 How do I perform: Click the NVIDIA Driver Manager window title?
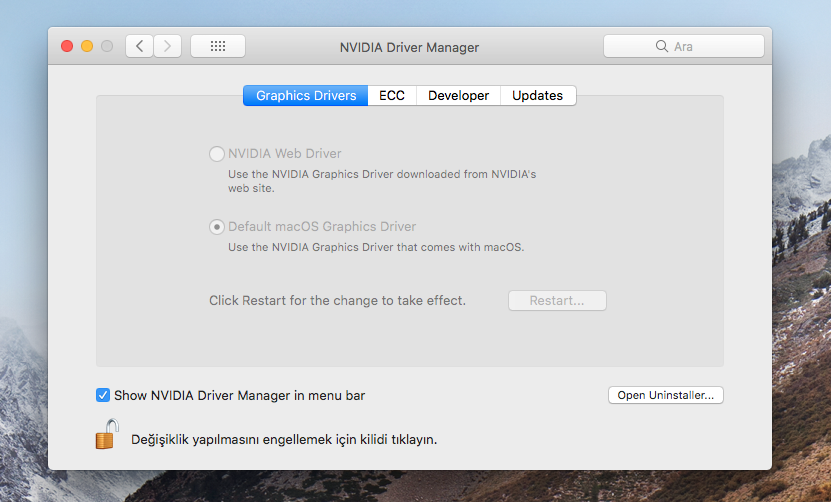[409, 47]
